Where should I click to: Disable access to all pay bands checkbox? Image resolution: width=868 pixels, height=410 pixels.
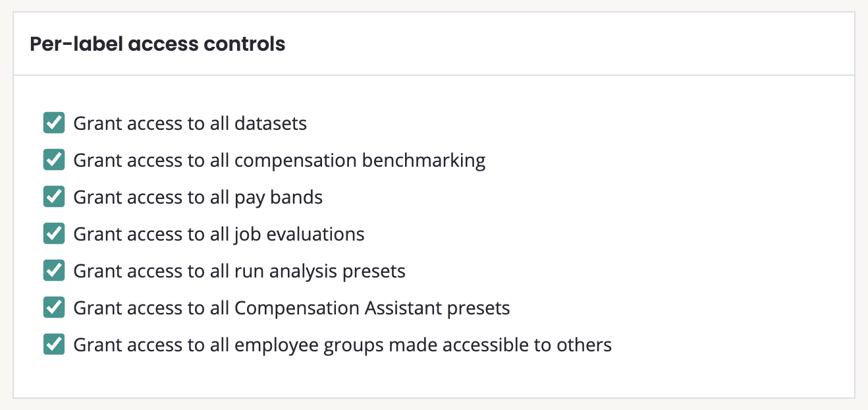pyautogui.click(x=54, y=197)
